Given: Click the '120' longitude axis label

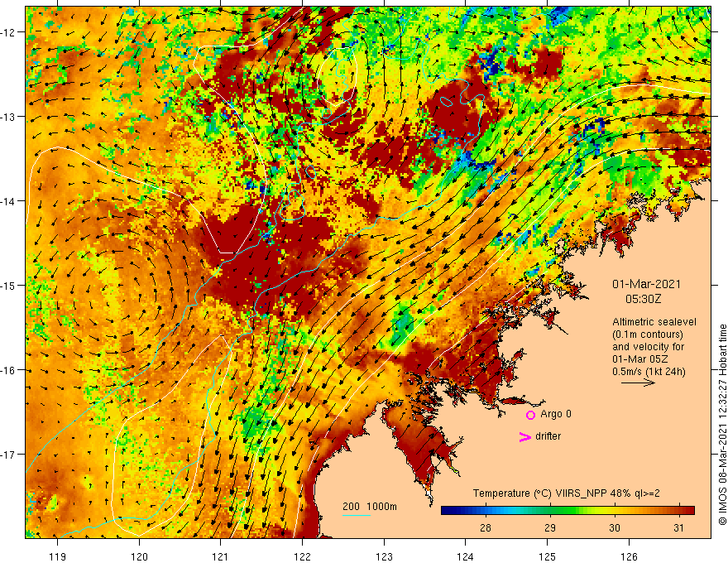Looking at the screenshot, I should (139, 556).
